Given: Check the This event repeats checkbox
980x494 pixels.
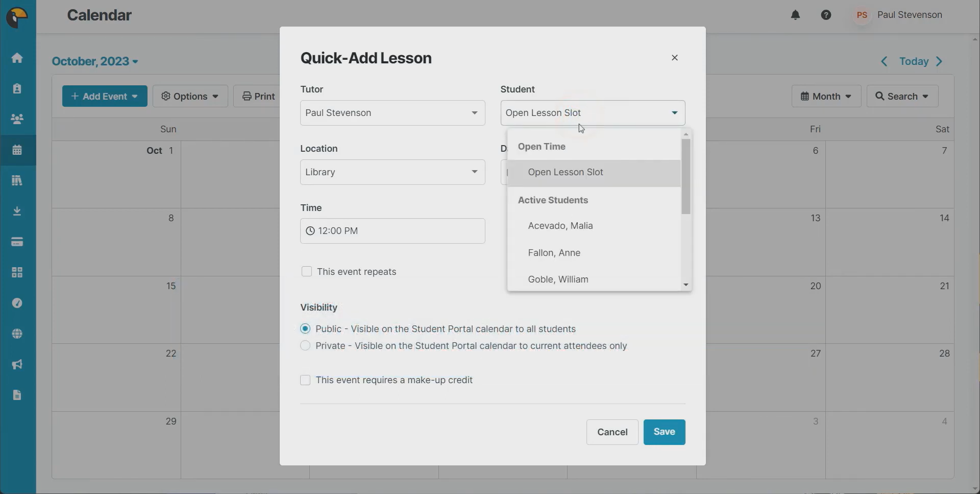Looking at the screenshot, I should [x=306, y=271].
